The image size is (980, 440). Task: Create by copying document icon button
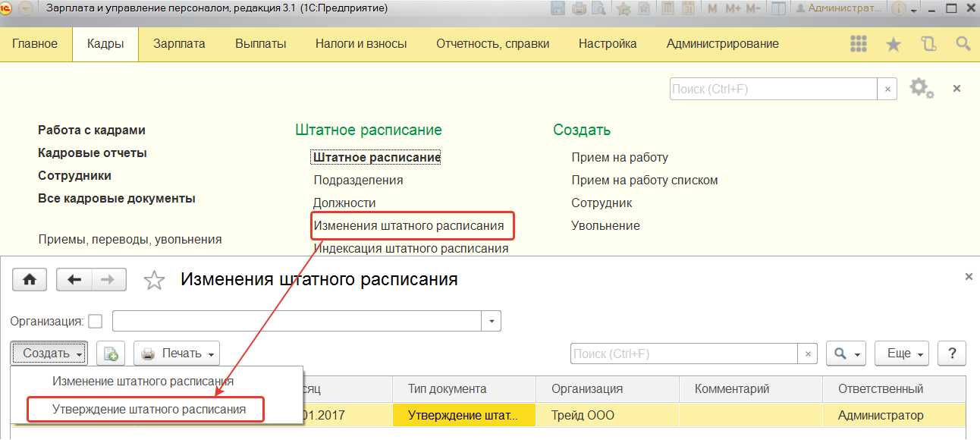pyautogui.click(x=111, y=354)
